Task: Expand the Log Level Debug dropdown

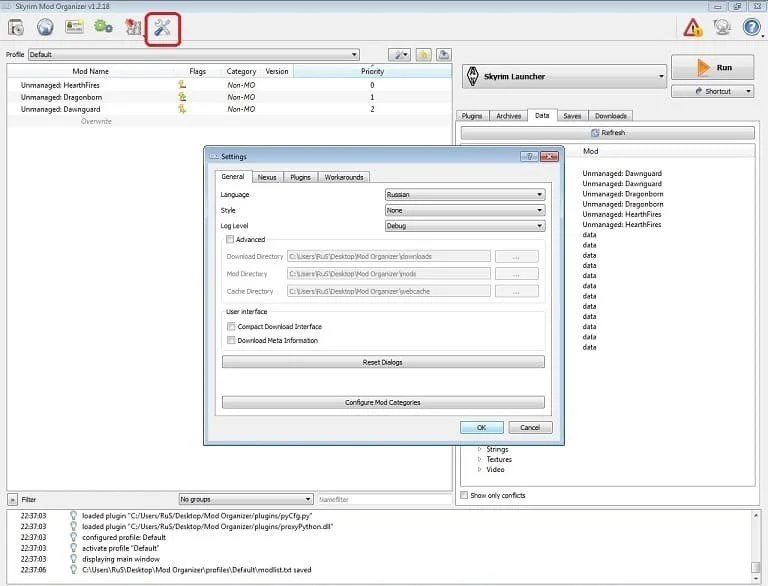Action: [465, 226]
